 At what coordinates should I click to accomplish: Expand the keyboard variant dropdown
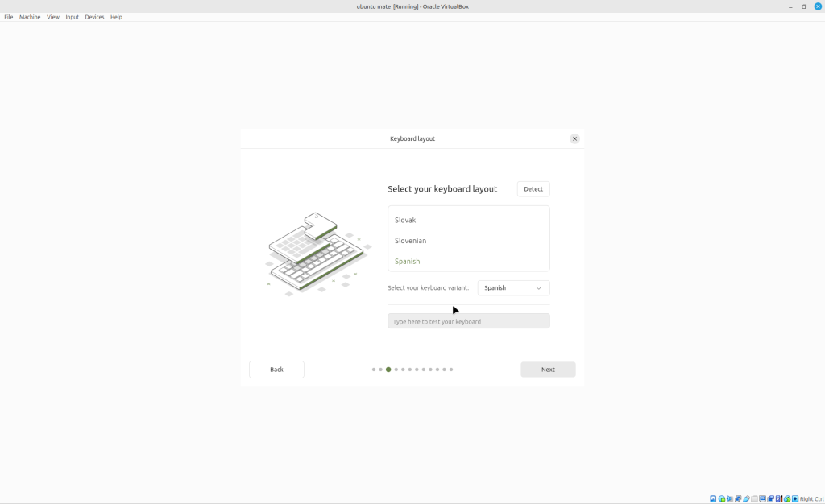(x=513, y=288)
